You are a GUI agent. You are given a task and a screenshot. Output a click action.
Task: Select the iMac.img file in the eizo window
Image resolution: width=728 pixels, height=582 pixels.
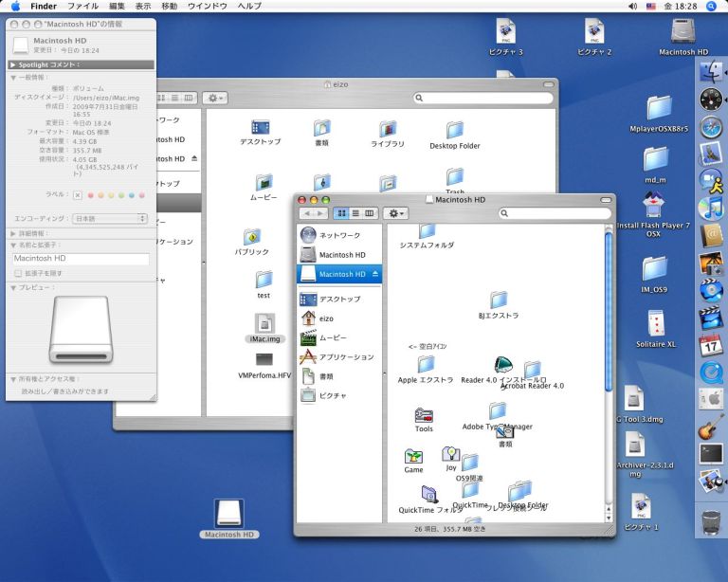264,328
